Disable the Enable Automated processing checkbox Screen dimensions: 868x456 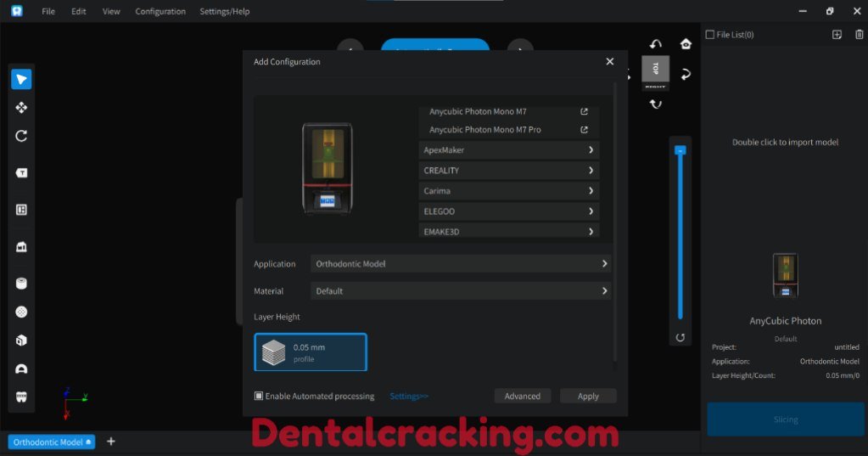(259, 396)
